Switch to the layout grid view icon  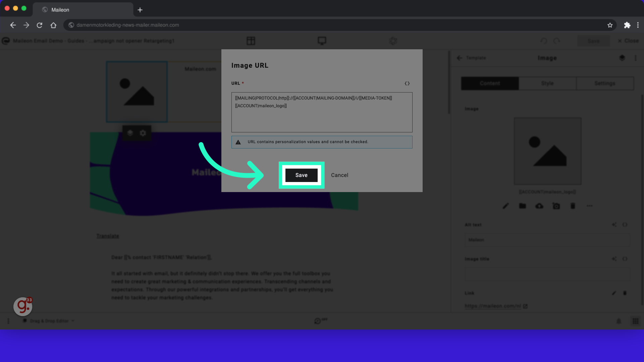click(x=251, y=41)
